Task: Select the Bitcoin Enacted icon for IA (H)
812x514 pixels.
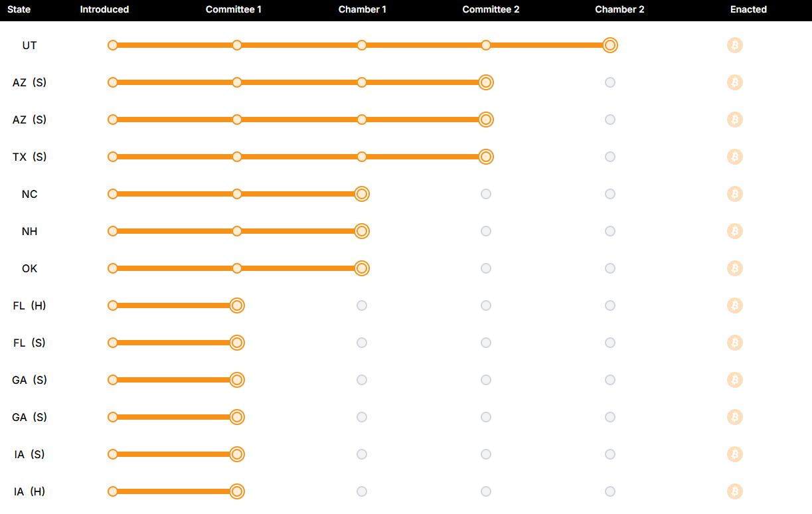Action: [x=734, y=491]
